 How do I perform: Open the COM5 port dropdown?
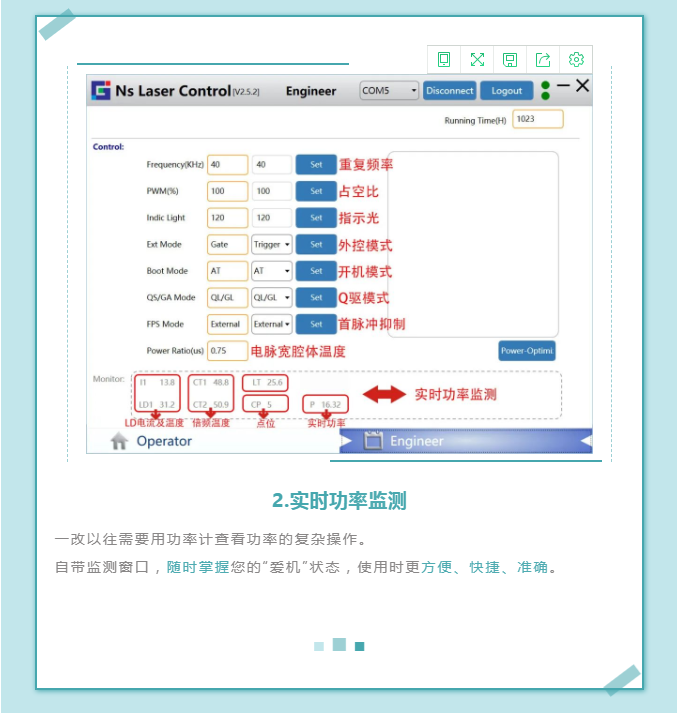389,91
